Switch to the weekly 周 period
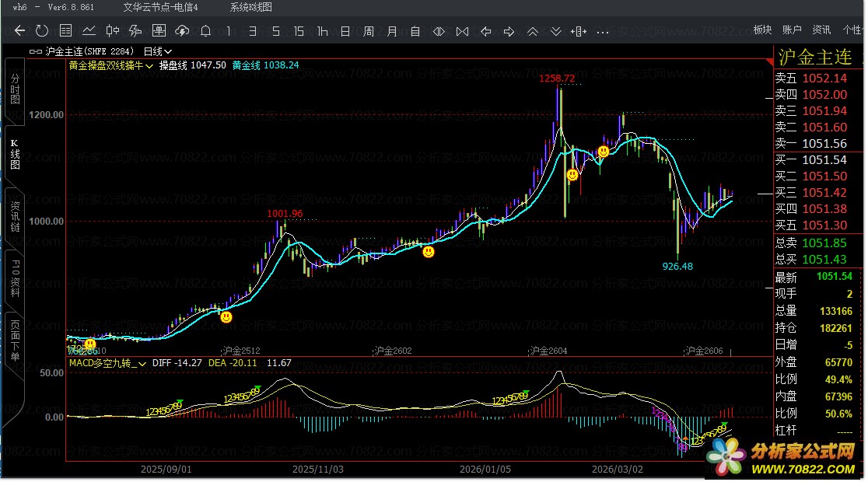 pyautogui.click(x=369, y=31)
